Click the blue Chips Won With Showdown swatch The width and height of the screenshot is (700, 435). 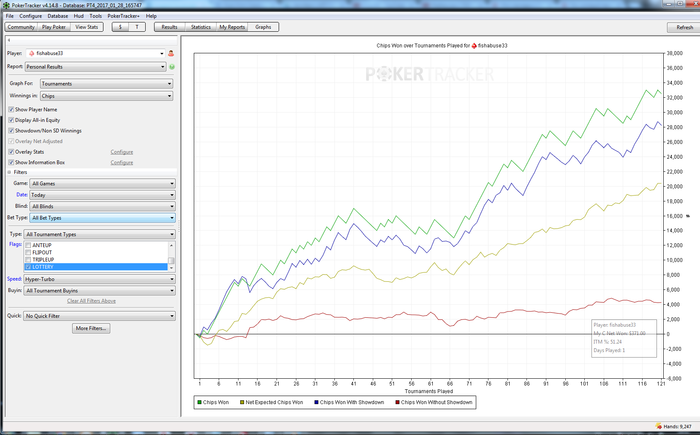point(314,401)
